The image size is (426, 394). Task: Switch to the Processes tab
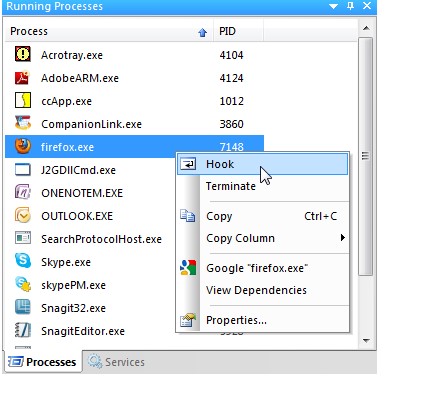[x=43, y=362]
